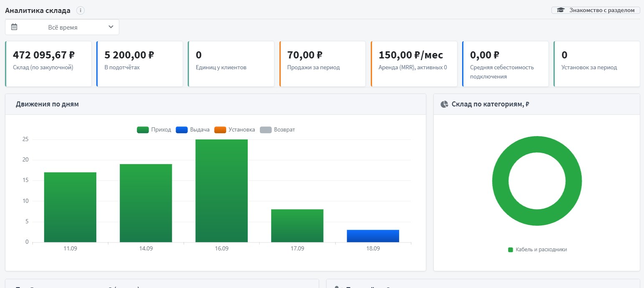Viewport: 644px width, 288px height.
Task: Expand period list with the chevron arrow
Action: coord(111,27)
